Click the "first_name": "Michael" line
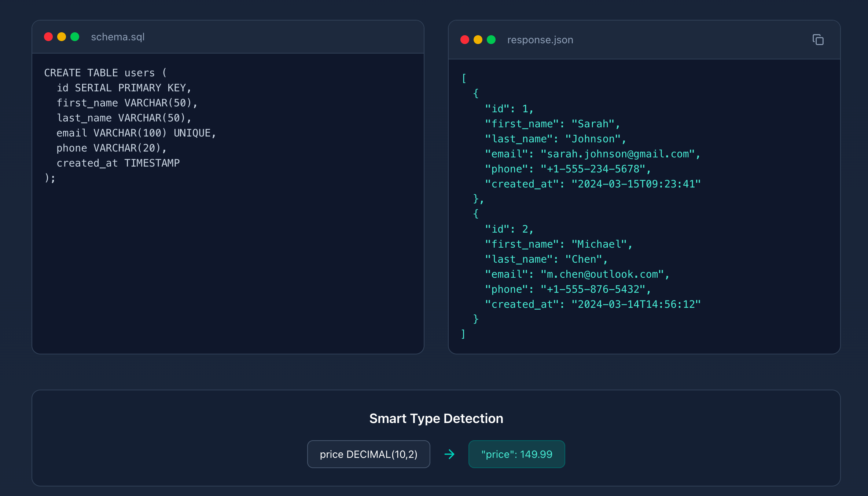The height and width of the screenshot is (496, 868). (x=559, y=244)
